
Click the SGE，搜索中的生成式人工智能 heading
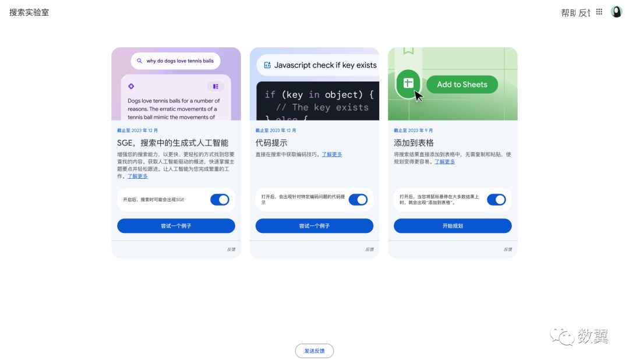click(x=173, y=143)
